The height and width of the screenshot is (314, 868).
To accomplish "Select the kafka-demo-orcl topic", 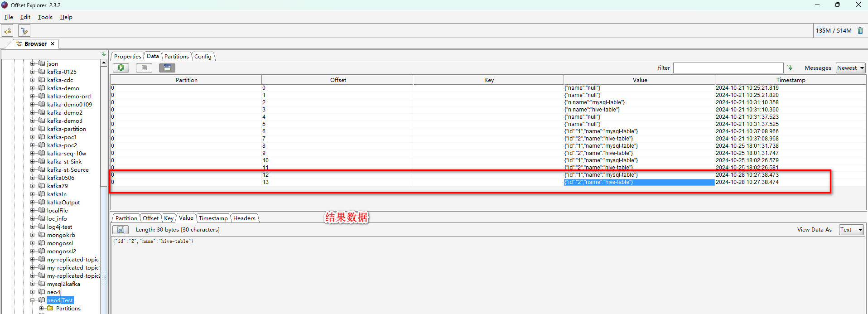I will pyautogui.click(x=69, y=96).
